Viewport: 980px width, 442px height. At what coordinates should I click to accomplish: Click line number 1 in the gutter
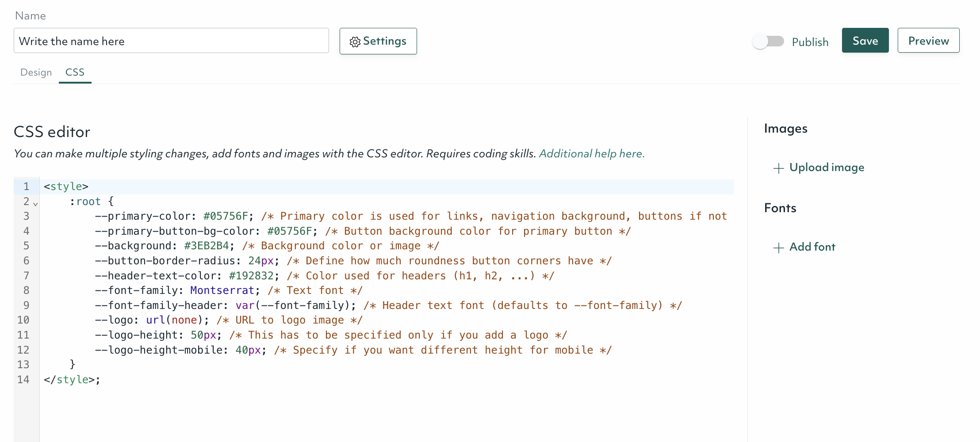coord(26,187)
